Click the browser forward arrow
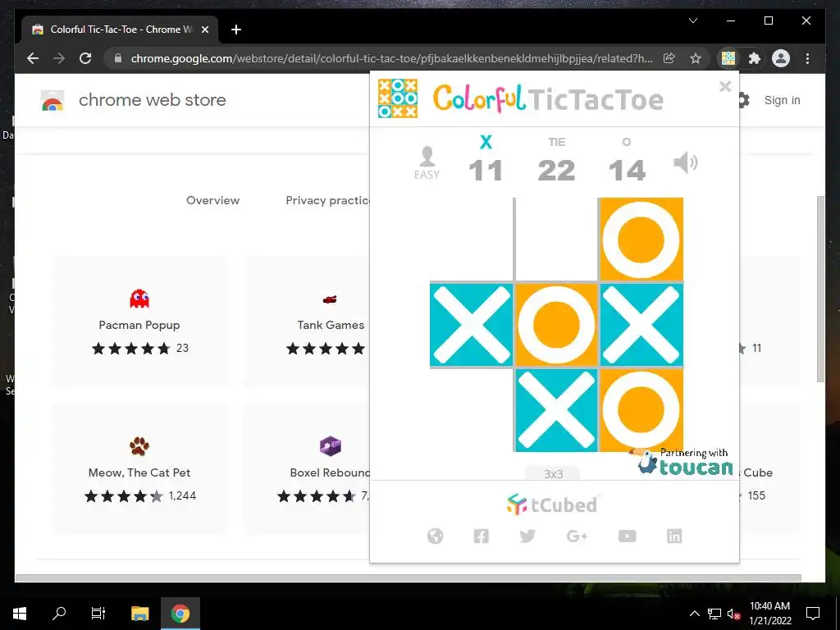The image size is (840, 630). pos(59,58)
